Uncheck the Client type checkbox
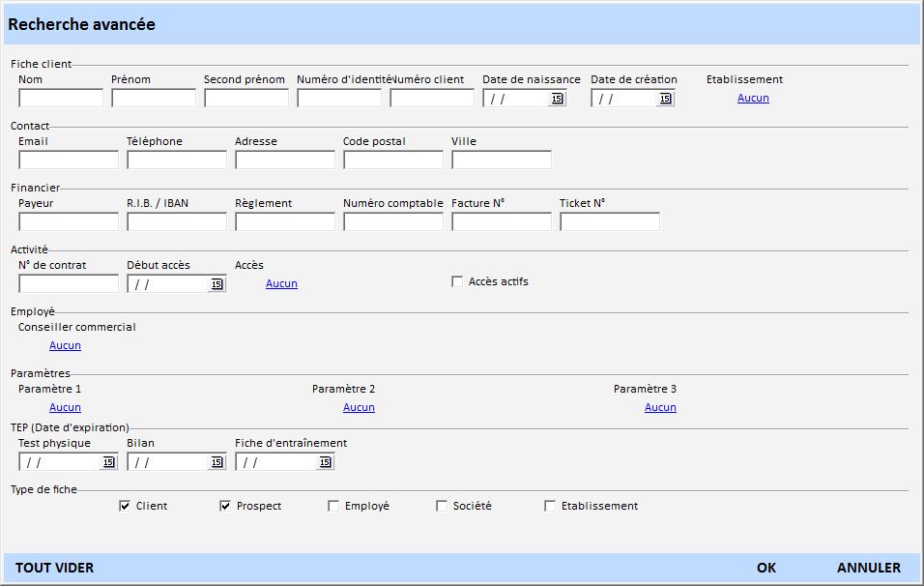 click(x=125, y=506)
